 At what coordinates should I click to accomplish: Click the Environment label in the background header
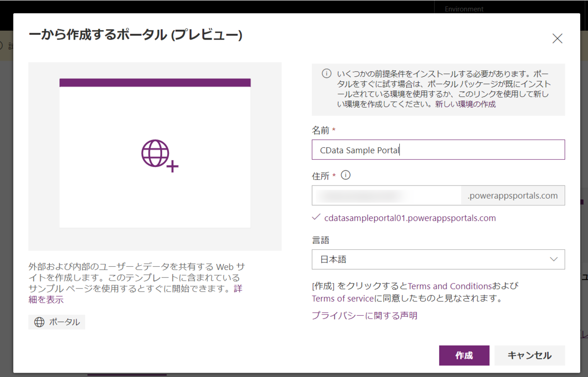click(464, 9)
